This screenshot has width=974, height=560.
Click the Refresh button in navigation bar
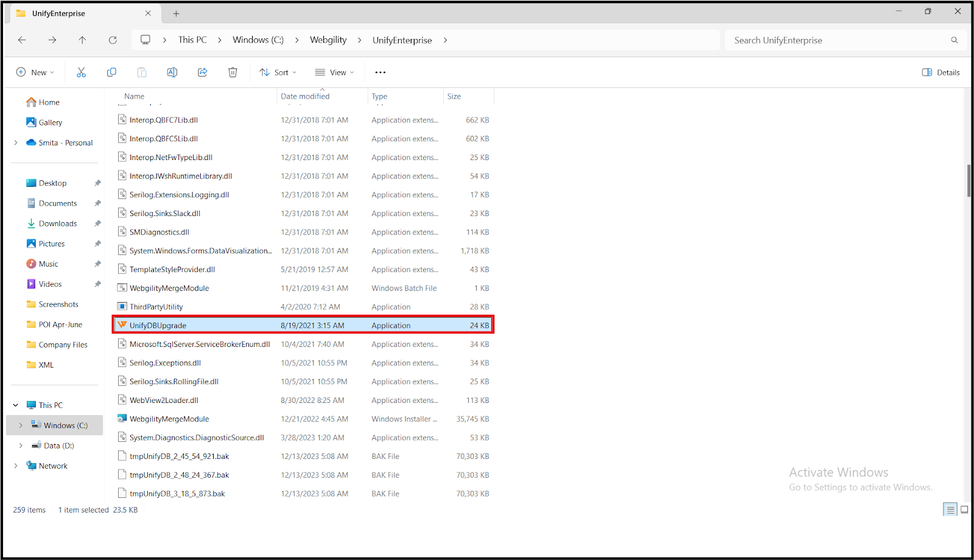pos(113,40)
